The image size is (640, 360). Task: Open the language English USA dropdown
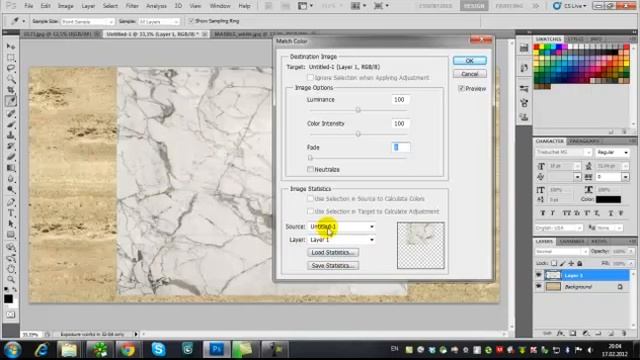559,228
